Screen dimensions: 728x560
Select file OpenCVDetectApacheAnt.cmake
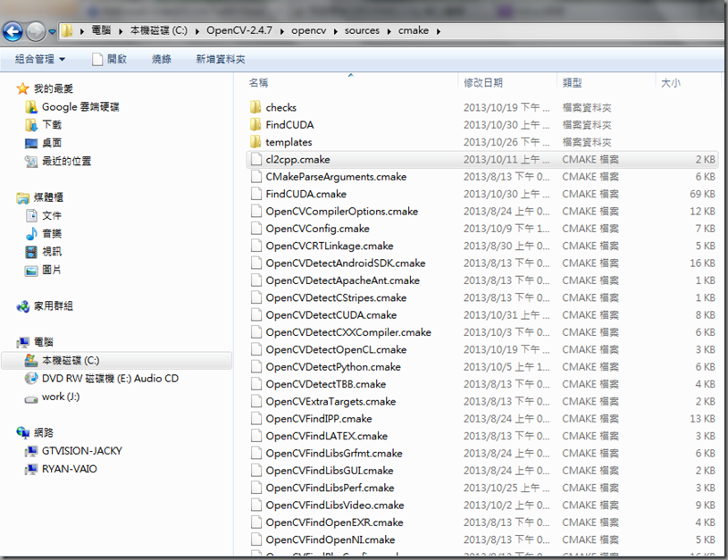click(x=343, y=280)
